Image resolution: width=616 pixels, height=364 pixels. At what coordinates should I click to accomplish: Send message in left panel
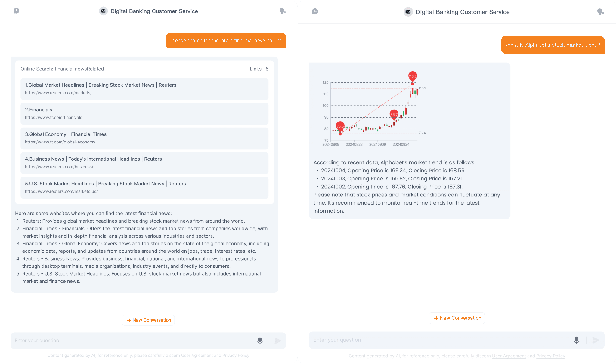click(278, 341)
